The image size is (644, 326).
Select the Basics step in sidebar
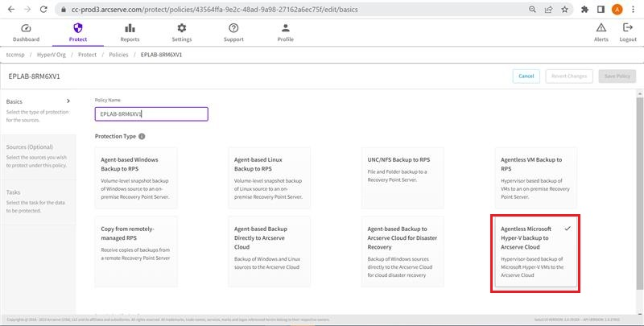click(38, 111)
